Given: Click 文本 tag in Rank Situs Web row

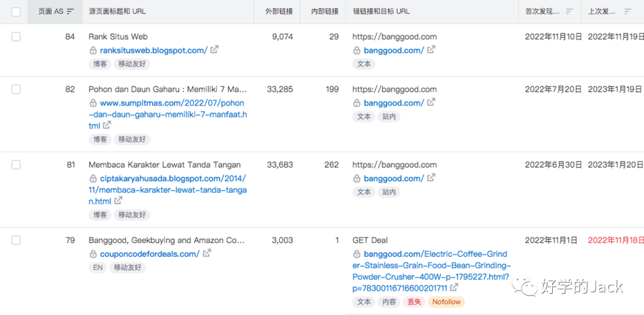Looking at the screenshot, I should (x=364, y=64).
